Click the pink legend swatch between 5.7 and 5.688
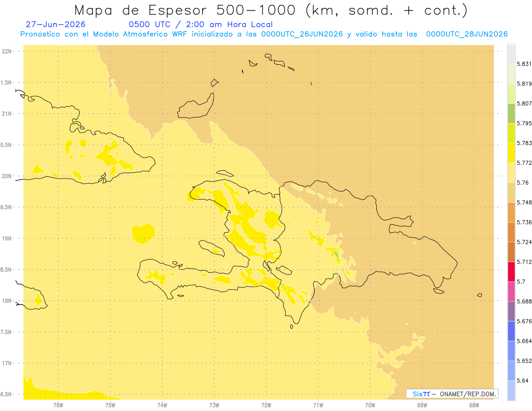Viewport: 532px width, 411px height. [x=511, y=291]
